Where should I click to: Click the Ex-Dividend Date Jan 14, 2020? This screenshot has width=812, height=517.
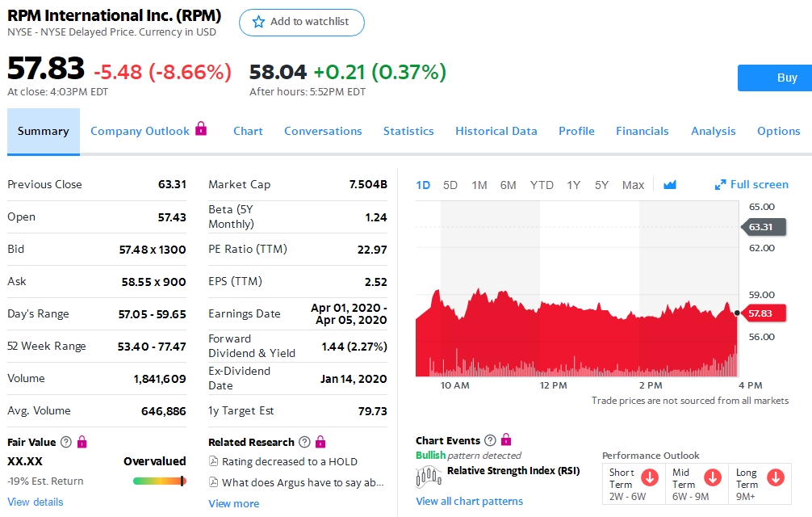(354, 379)
